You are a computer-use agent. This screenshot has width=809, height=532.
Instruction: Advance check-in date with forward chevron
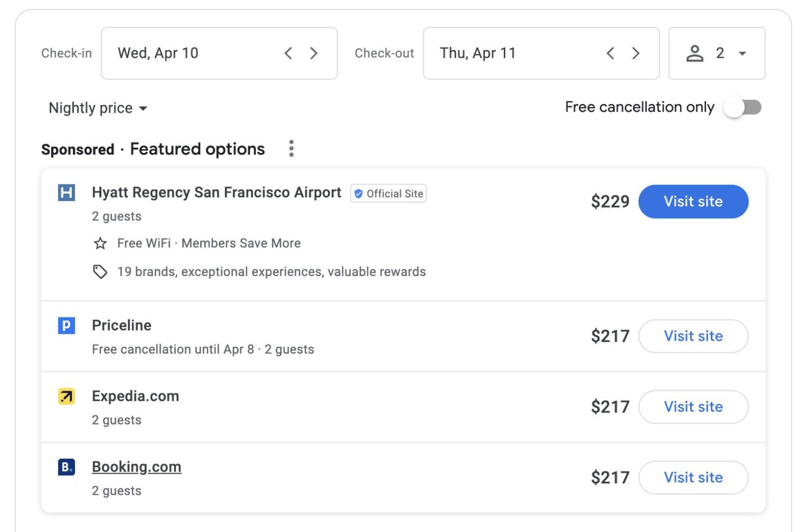(x=314, y=53)
